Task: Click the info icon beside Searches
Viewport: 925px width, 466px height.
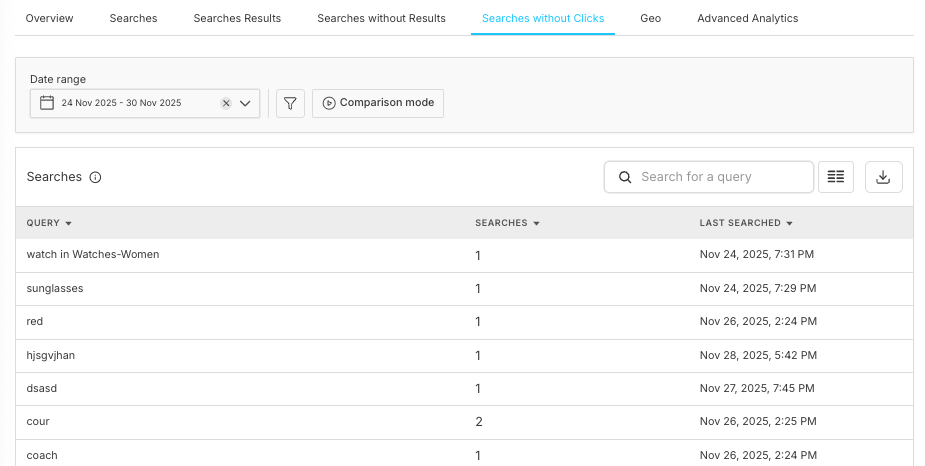Action: point(96,177)
